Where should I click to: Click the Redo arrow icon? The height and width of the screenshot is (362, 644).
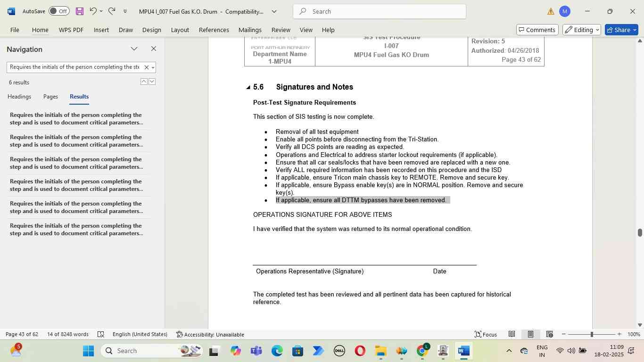tap(112, 11)
